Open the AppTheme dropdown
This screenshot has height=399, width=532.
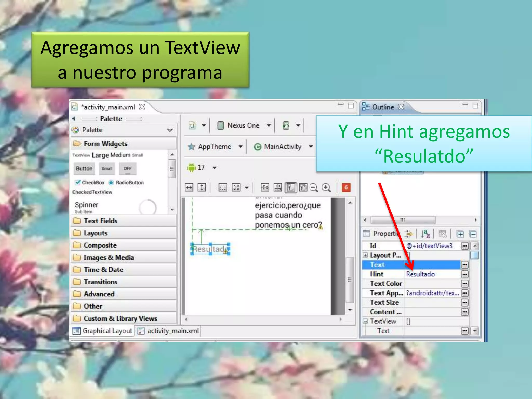(x=241, y=147)
